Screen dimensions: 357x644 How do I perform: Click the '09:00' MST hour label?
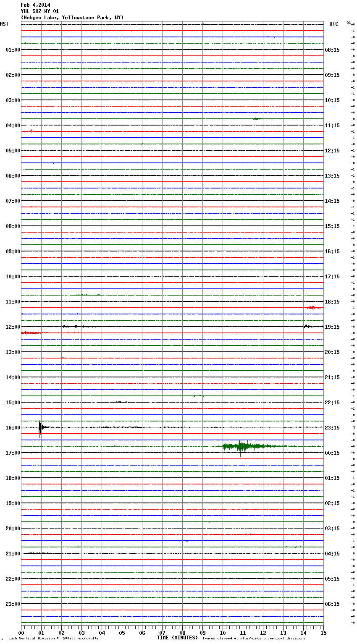[x=13, y=251]
